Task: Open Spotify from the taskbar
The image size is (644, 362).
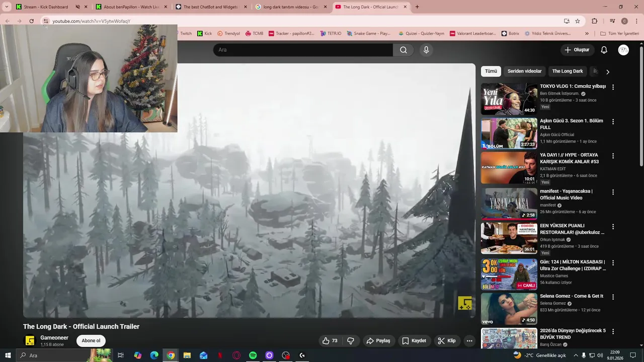Action: 253,355
